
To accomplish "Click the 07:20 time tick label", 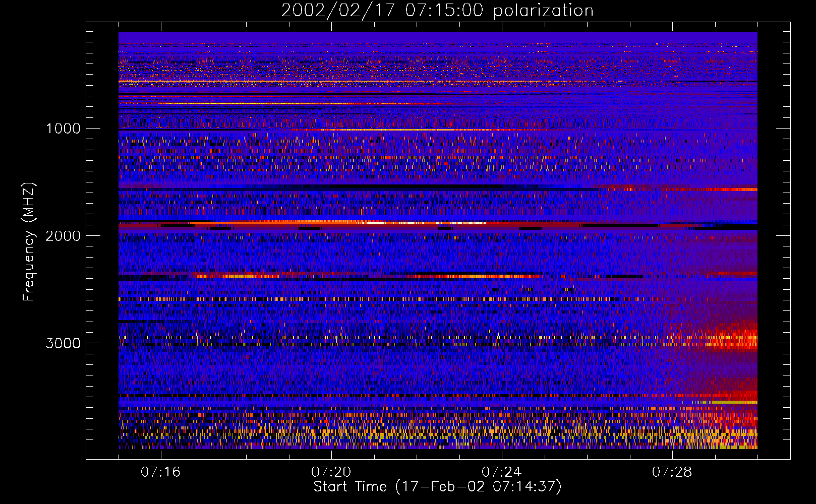I will click(331, 472).
